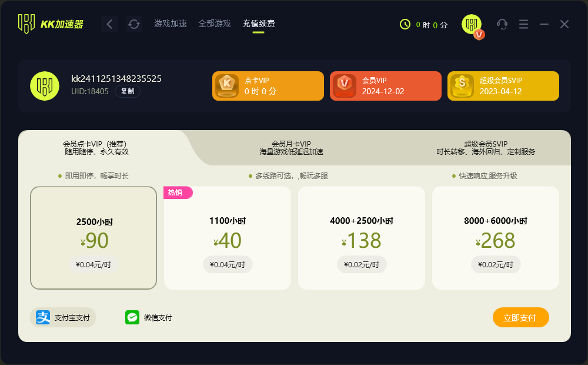Click the WeChat Pay logo icon
588x365 pixels.
tap(132, 317)
